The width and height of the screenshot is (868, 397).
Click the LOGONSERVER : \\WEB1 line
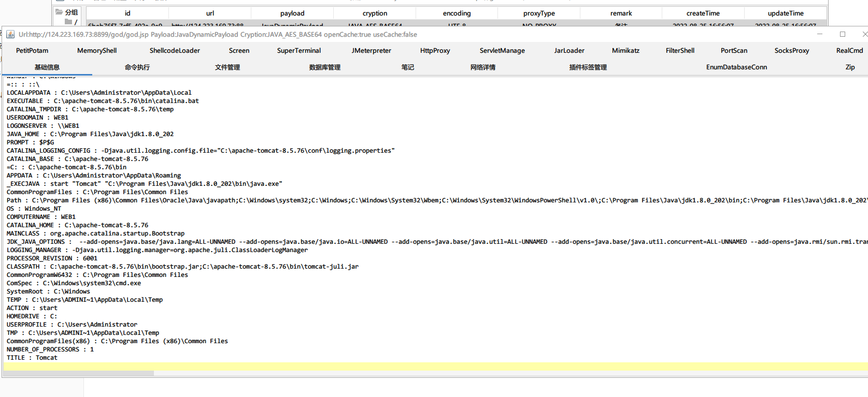coord(43,126)
